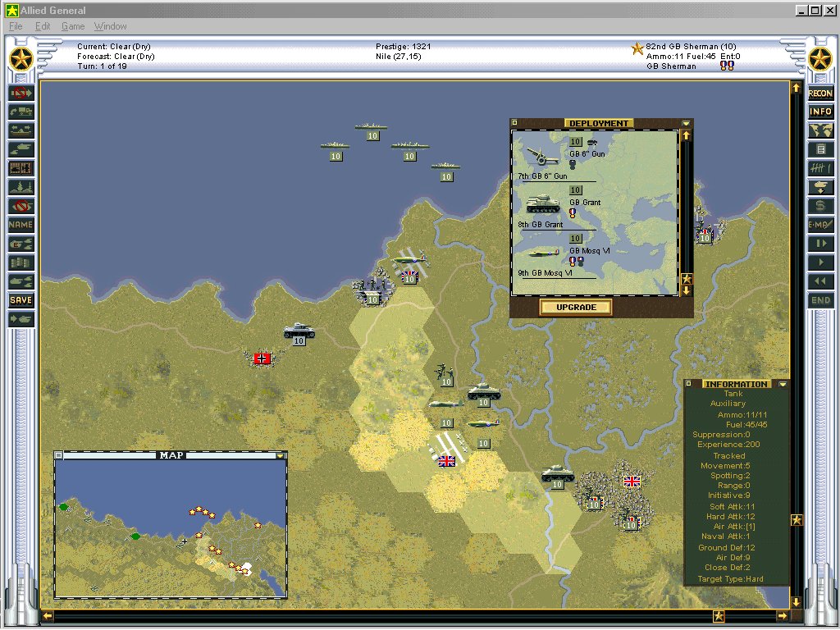Click the tally marks casualties icon
This screenshot has width=840, height=630.
click(820, 168)
